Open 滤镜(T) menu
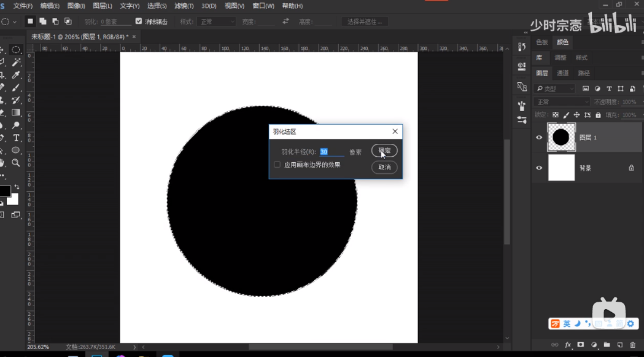The image size is (644, 357). click(184, 6)
